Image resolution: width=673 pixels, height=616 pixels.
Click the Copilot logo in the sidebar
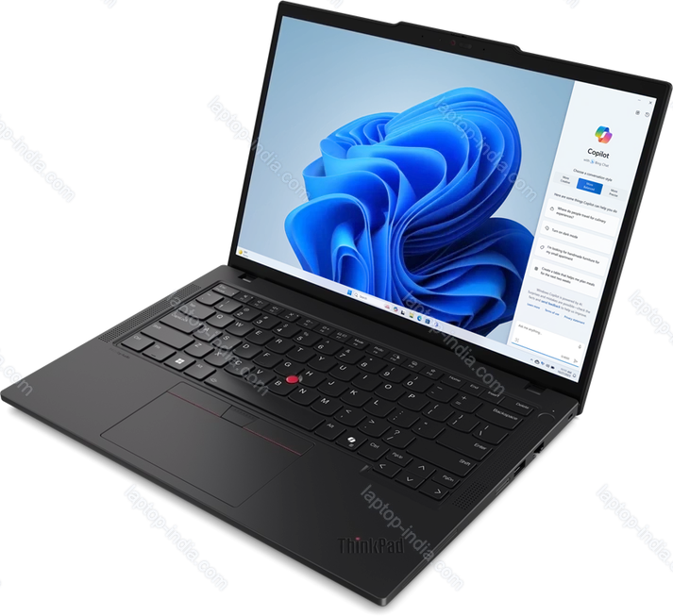604,135
